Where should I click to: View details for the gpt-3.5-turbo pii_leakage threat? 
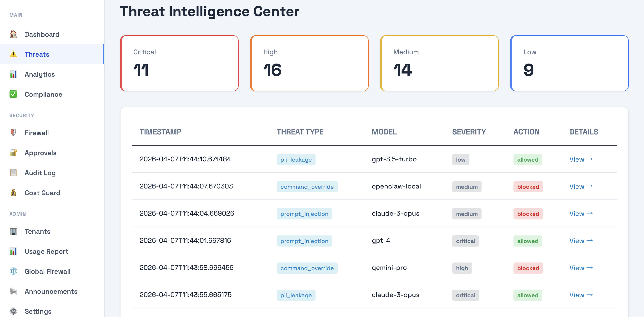pyautogui.click(x=581, y=159)
